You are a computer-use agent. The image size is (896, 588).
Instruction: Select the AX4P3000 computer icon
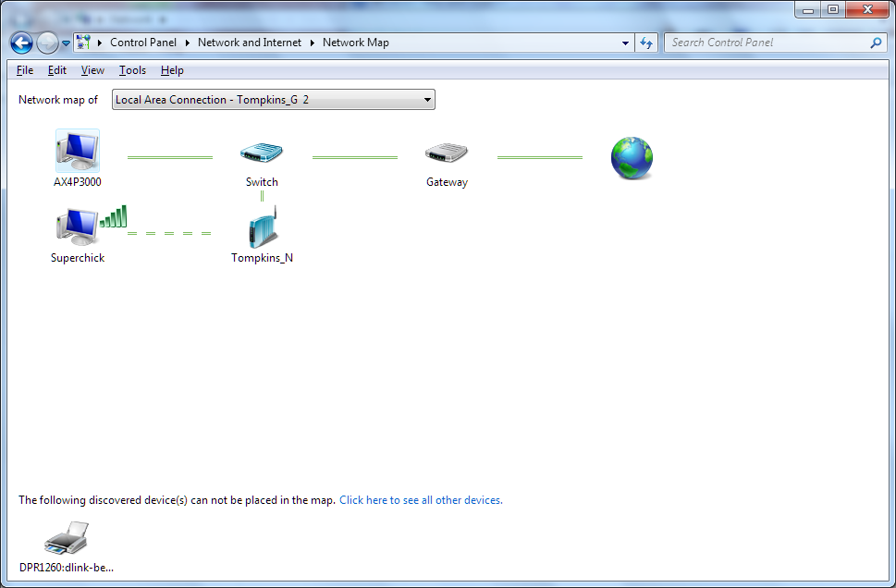point(77,152)
